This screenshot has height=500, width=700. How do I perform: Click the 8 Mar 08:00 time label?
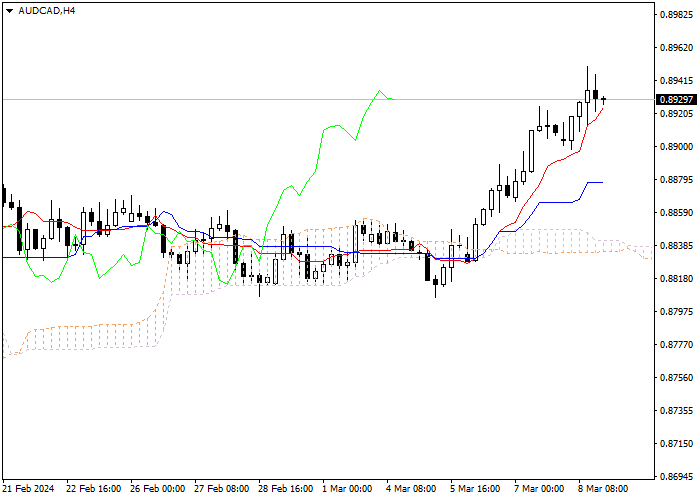coord(603,489)
